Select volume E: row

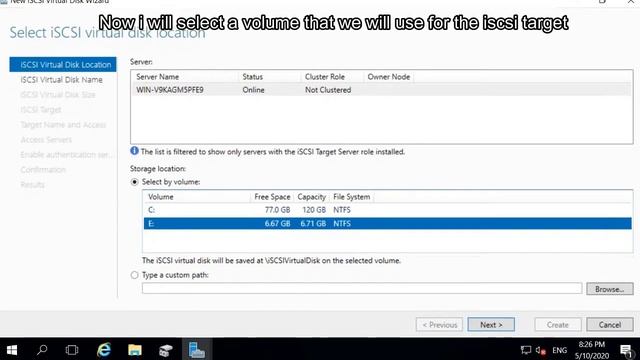(387, 224)
